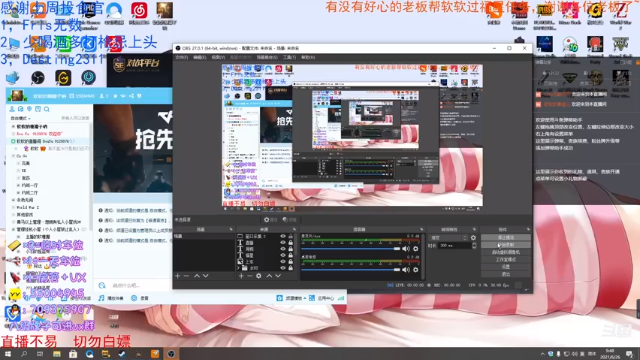Pop out the Audio Mixer dock

(x=422, y=229)
